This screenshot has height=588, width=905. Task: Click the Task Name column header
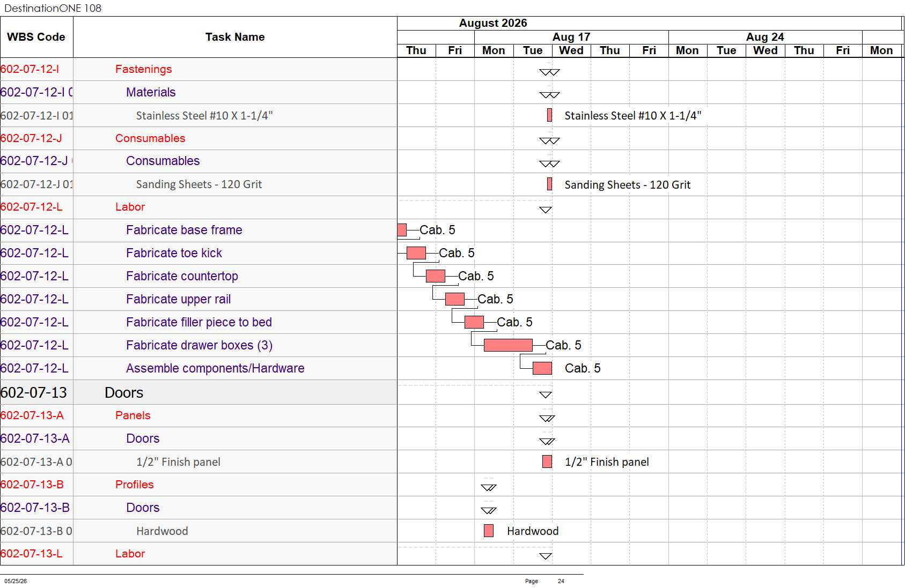[x=235, y=37]
